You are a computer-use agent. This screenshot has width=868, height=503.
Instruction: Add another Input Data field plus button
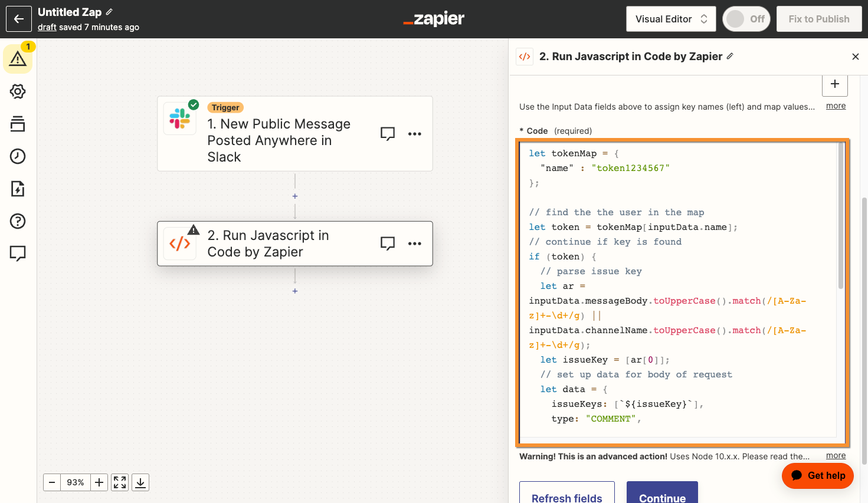[x=835, y=84]
